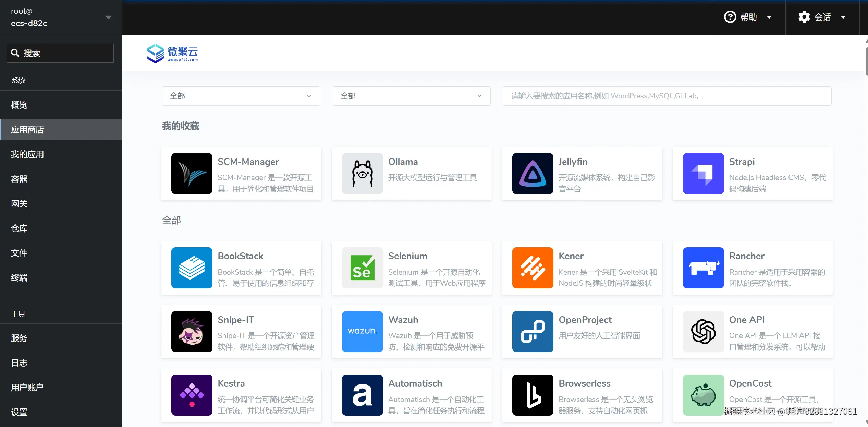Click the sidebar 搜索 search box
This screenshot has height=427, width=868.
[60, 53]
